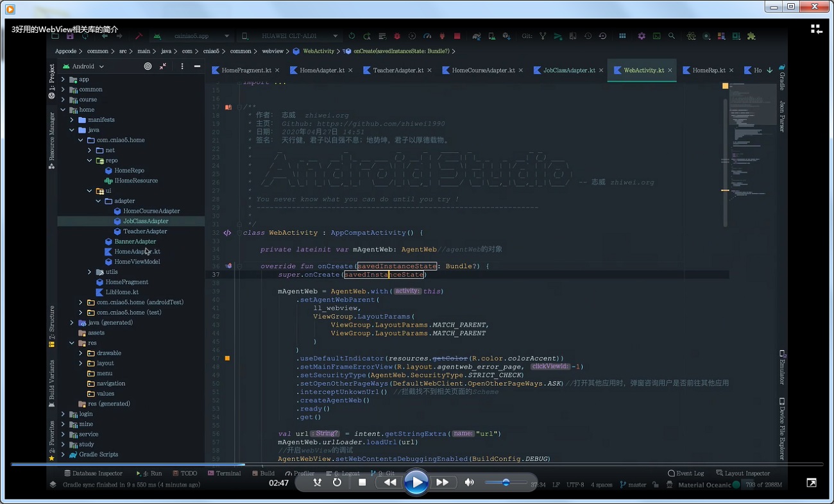This screenshot has height=504, width=834.
Task: Open the Layout Inspector
Action: (743, 473)
